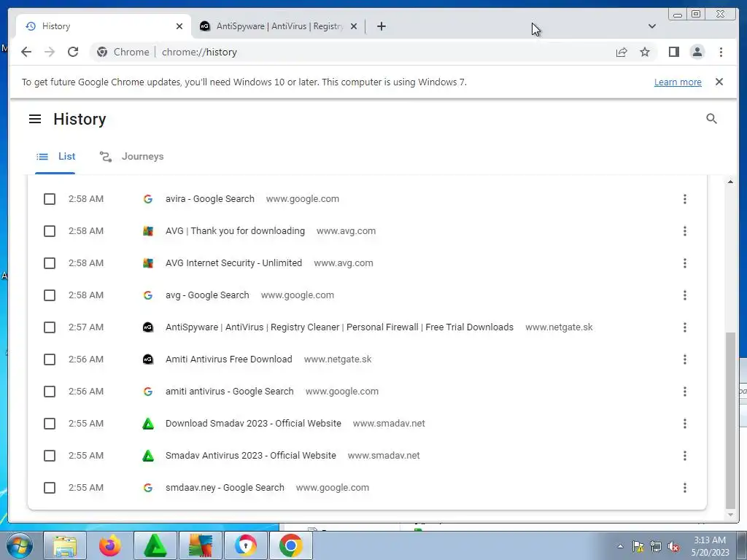Open more actions for AntiSpyware netgate entry
The width and height of the screenshot is (747, 560).
(684, 327)
